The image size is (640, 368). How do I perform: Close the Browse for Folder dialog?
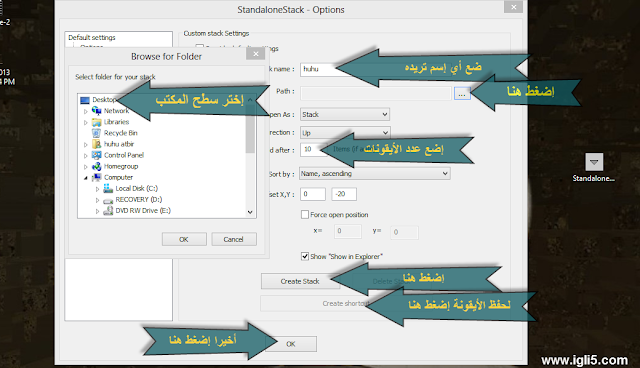(256, 54)
